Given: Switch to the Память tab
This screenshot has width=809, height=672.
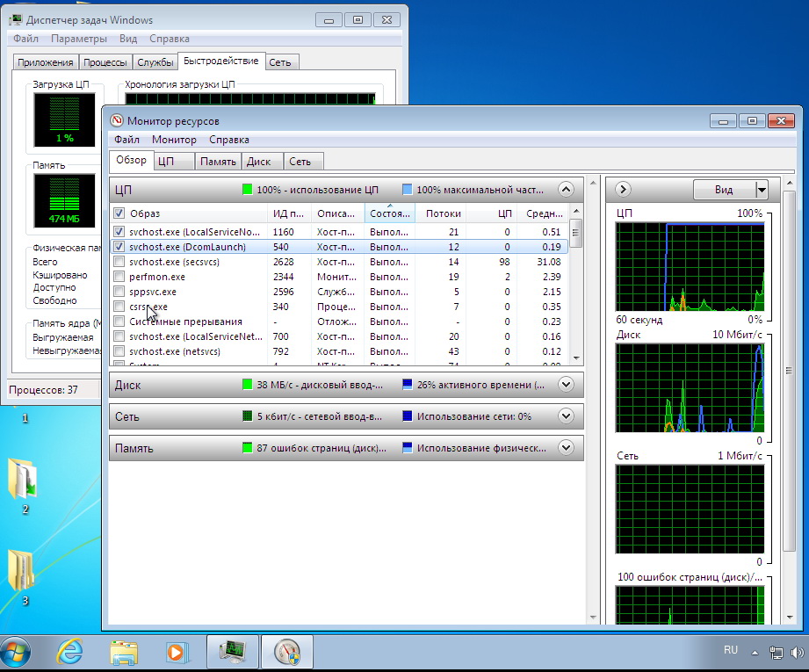Looking at the screenshot, I should [218, 162].
